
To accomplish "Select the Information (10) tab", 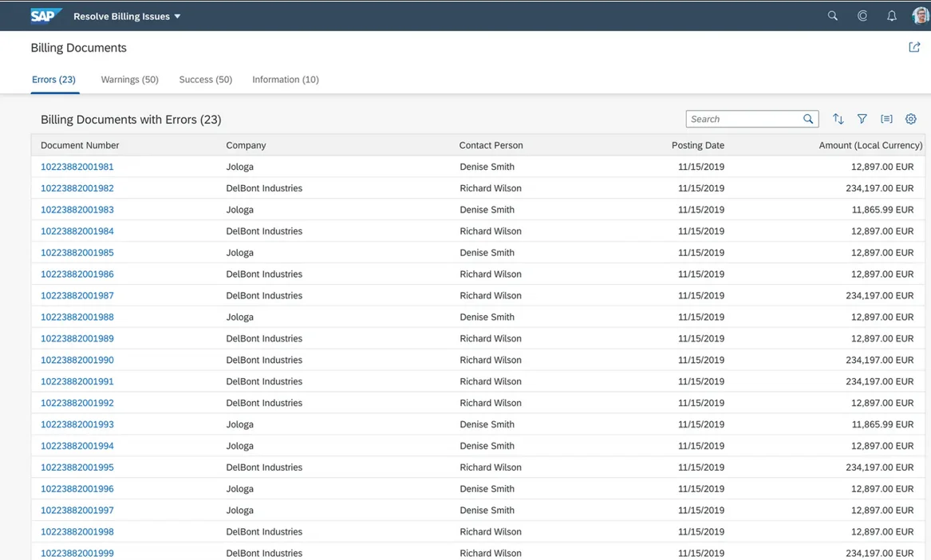I will (x=286, y=80).
